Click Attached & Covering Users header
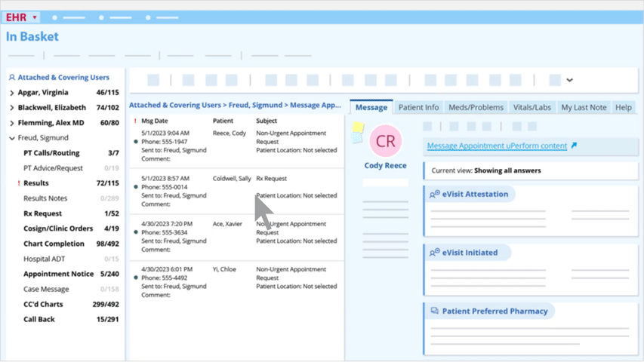 click(63, 77)
